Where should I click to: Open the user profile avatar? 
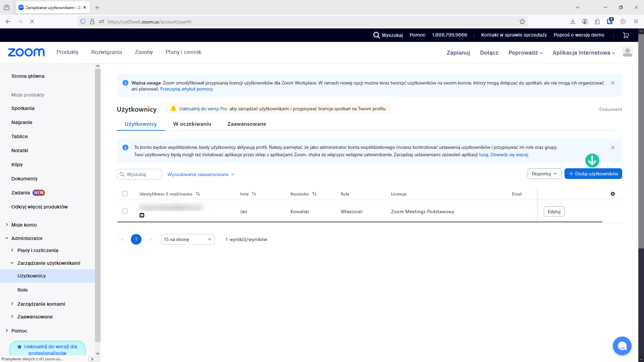pyautogui.click(x=627, y=52)
